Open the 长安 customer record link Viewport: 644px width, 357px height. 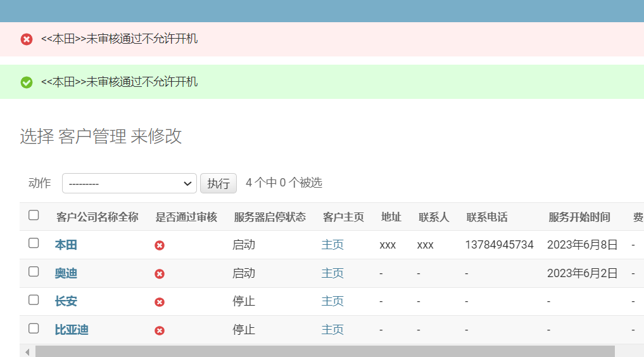click(x=66, y=301)
